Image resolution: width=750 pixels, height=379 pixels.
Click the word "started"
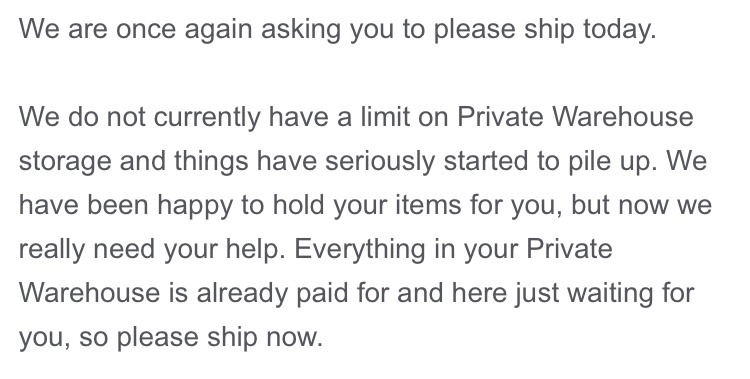click(485, 162)
